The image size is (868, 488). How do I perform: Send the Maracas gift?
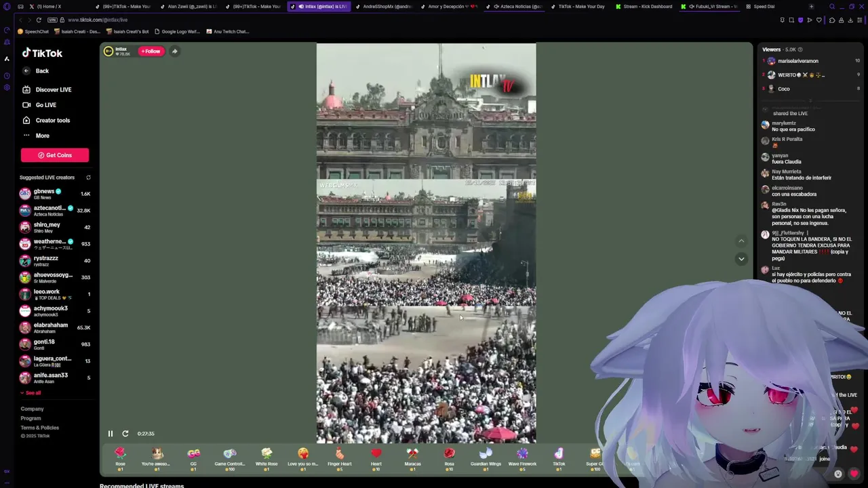(x=413, y=459)
